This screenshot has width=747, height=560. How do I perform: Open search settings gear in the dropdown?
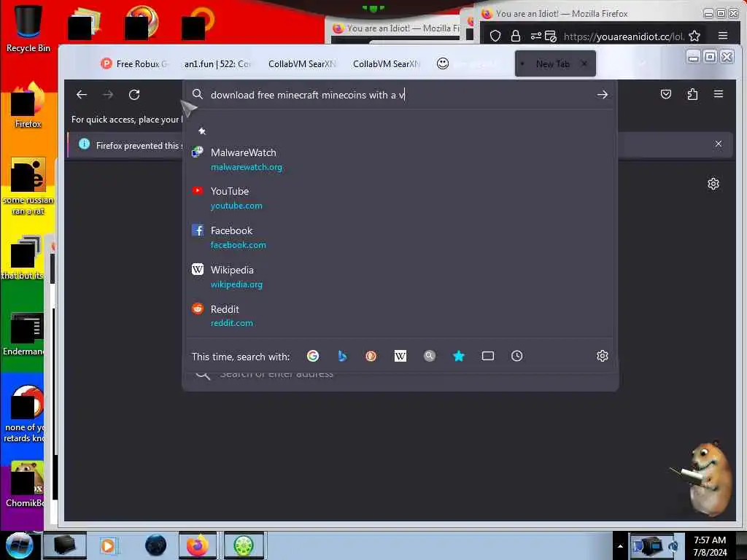pyautogui.click(x=602, y=356)
